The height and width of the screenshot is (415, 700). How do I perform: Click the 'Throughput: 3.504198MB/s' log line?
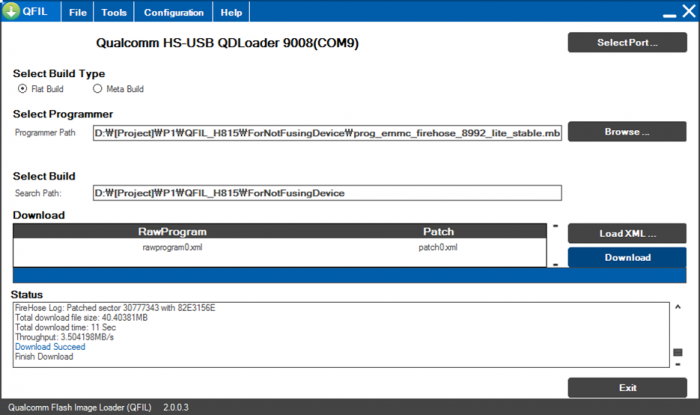click(x=64, y=337)
